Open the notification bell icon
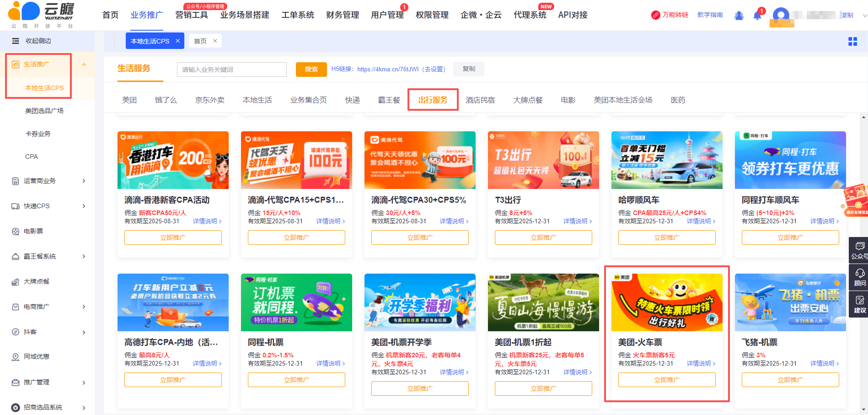 (757, 16)
